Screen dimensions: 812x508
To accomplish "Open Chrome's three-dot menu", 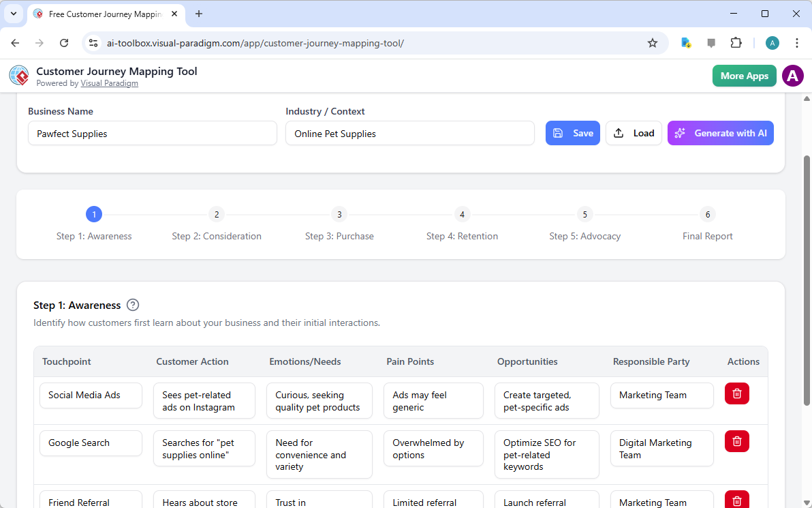I will (797, 42).
